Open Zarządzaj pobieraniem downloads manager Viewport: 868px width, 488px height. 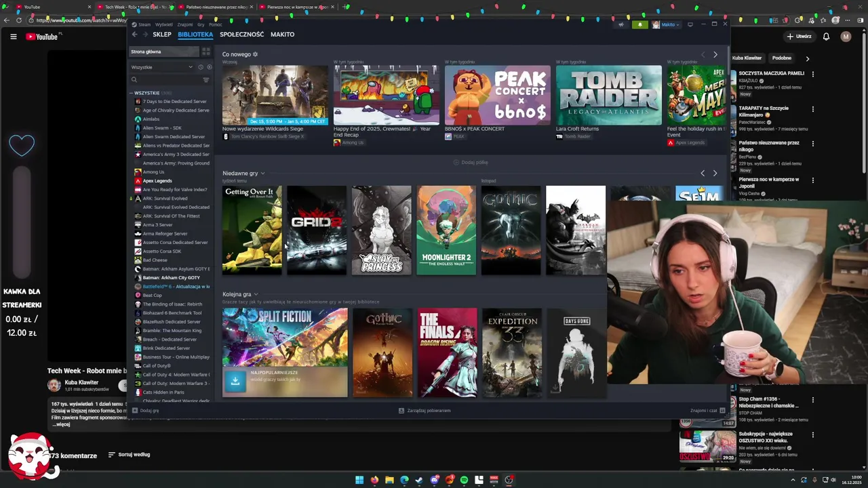[425, 411]
